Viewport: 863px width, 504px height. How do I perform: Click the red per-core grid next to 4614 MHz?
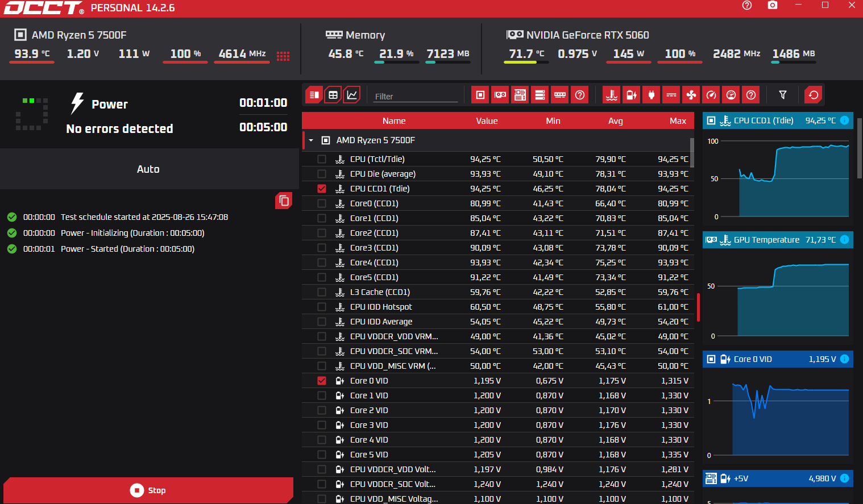tap(283, 56)
